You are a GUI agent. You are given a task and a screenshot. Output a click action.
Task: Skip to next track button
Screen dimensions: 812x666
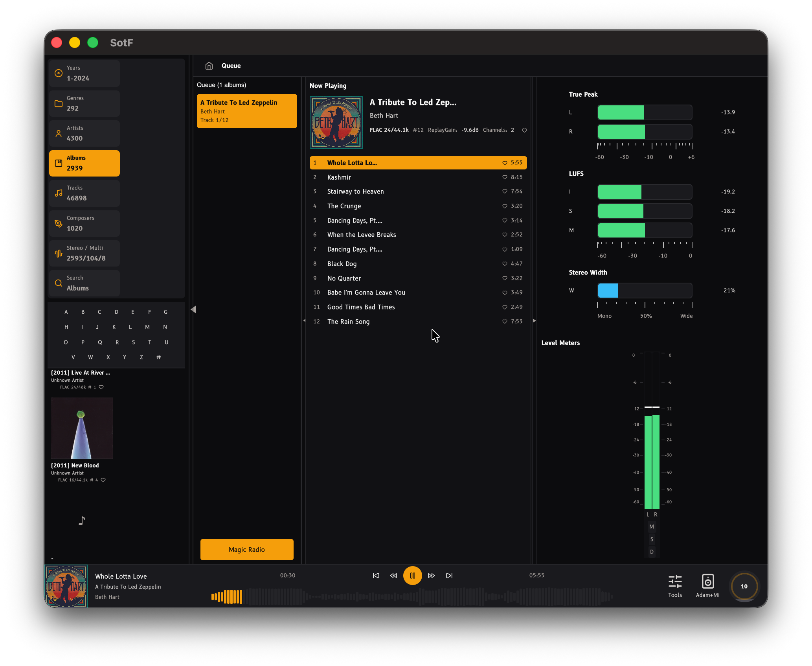[x=449, y=576]
